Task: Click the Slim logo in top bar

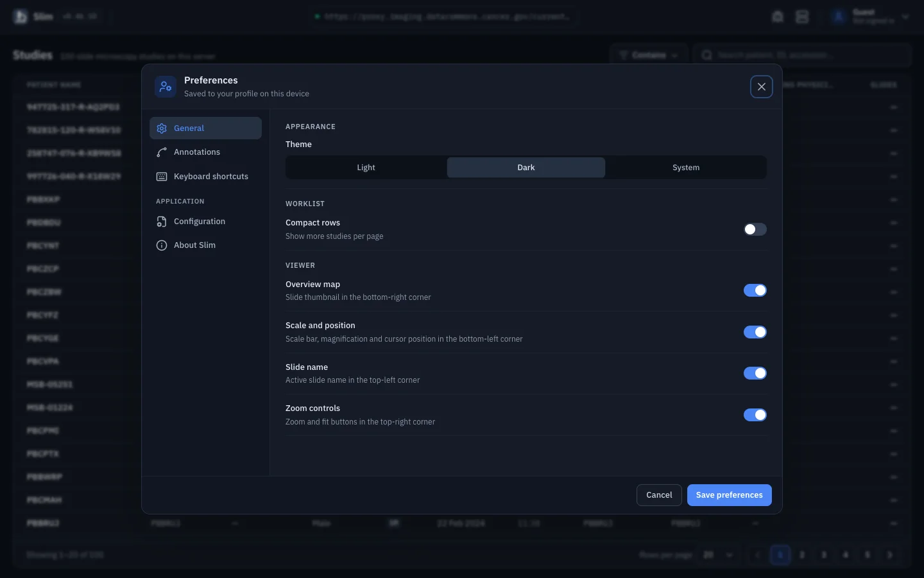Action: click(x=21, y=17)
